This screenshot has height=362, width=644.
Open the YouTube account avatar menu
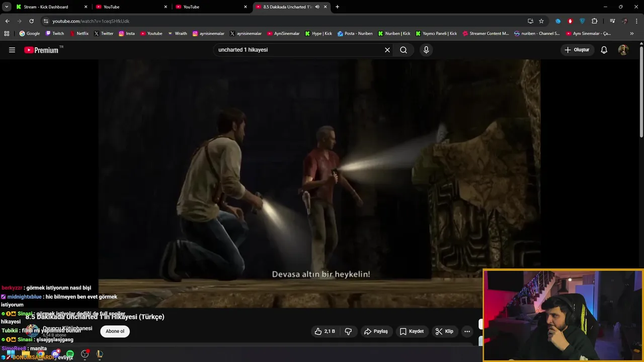point(623,50)
